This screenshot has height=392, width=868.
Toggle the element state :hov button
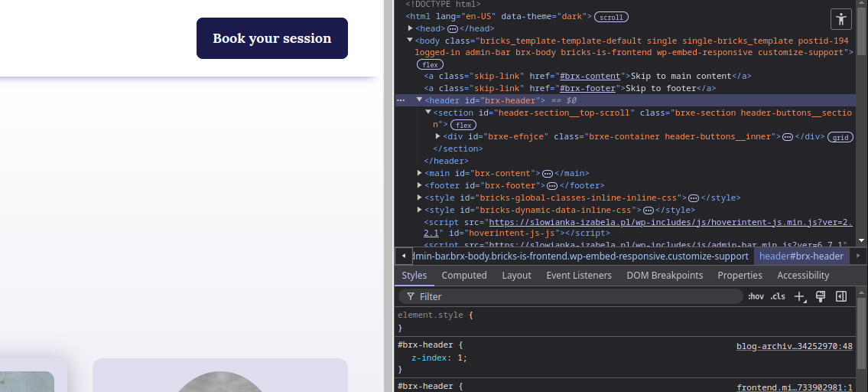pos(756,296)
